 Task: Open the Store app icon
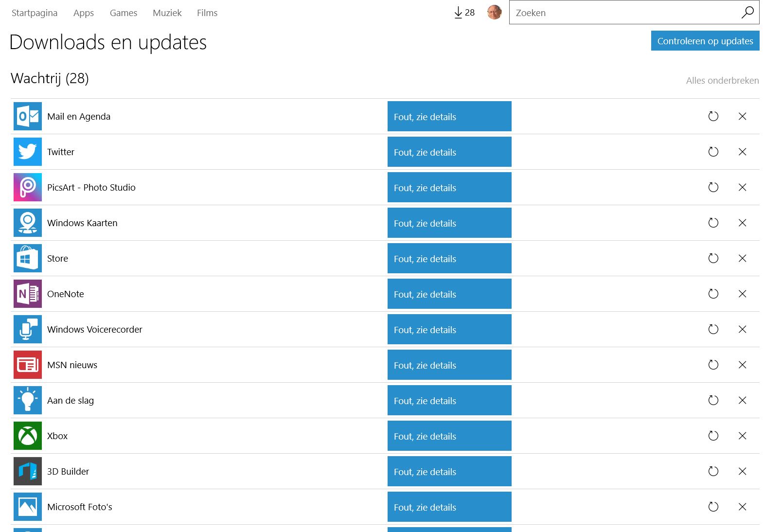point(28,258)
